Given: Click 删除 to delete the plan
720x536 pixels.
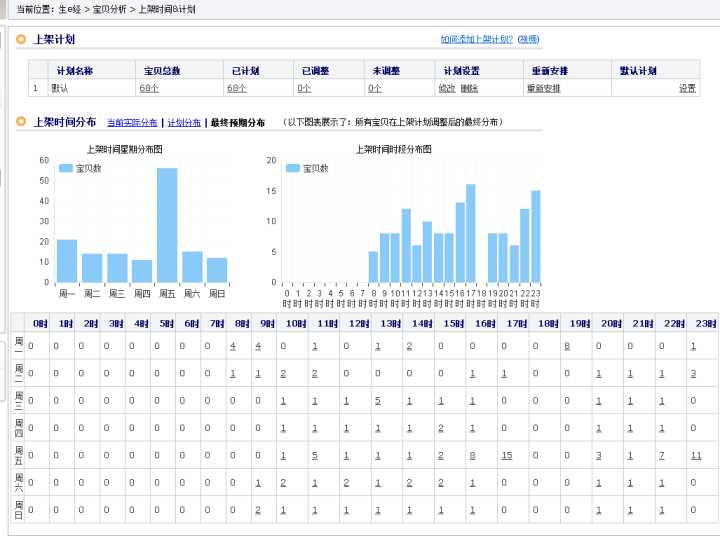Looking at the screenshot, I should coord(469,88).
